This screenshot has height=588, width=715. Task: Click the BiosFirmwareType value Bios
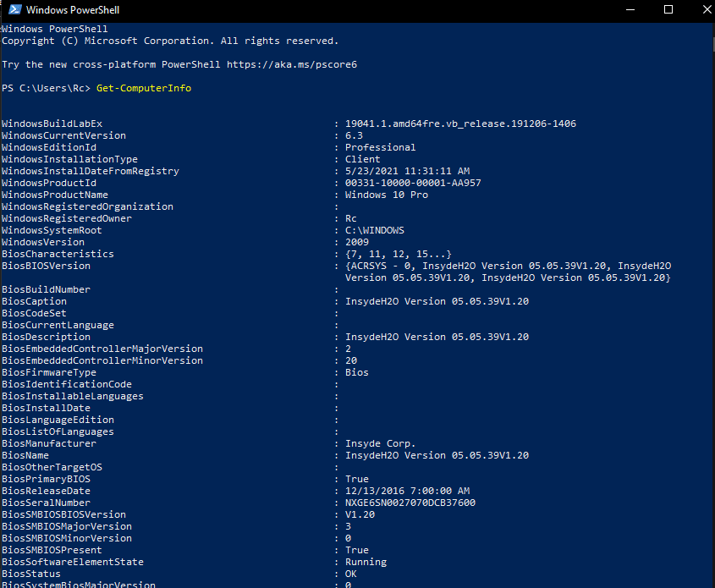(356, 372)
